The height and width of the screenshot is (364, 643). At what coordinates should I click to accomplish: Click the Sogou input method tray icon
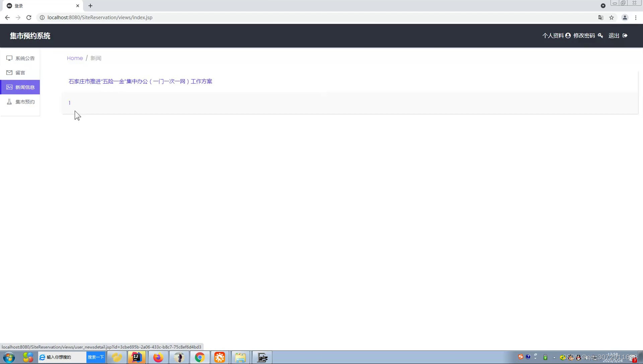pos(520,357)
